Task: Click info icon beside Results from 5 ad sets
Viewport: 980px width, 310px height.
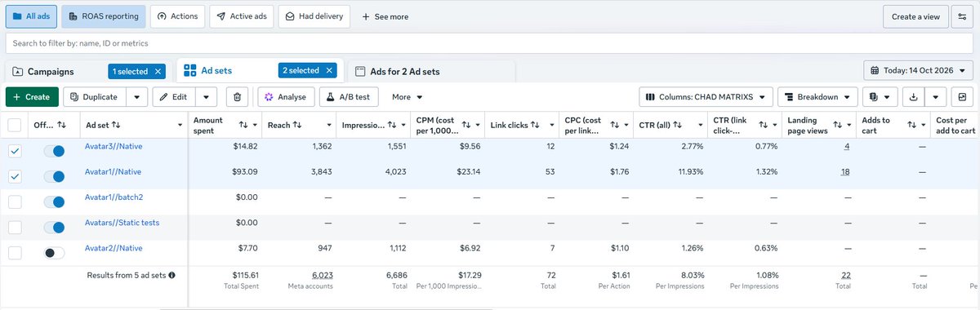Action: click(172, 275)
